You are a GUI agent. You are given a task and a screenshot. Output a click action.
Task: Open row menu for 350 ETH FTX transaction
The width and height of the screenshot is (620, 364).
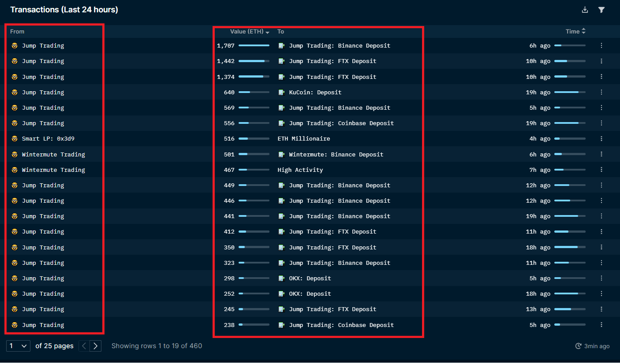click(601, 247)
